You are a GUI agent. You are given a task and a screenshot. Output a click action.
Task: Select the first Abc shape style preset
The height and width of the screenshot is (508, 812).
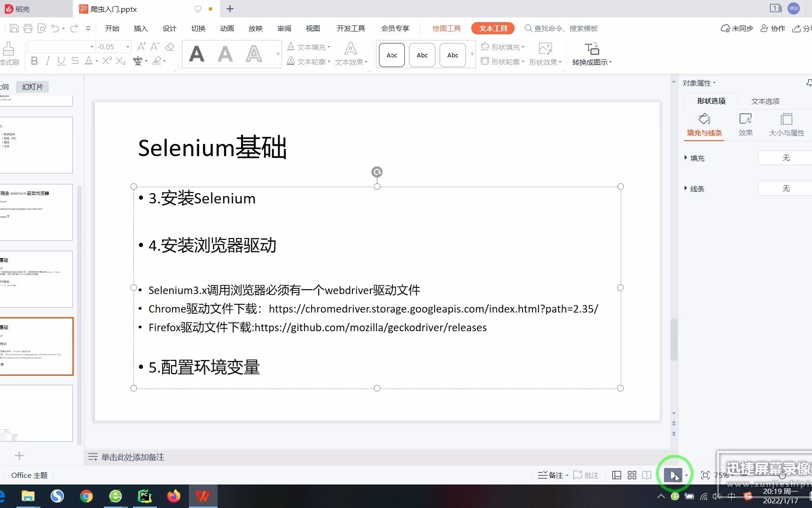(392, 55)
